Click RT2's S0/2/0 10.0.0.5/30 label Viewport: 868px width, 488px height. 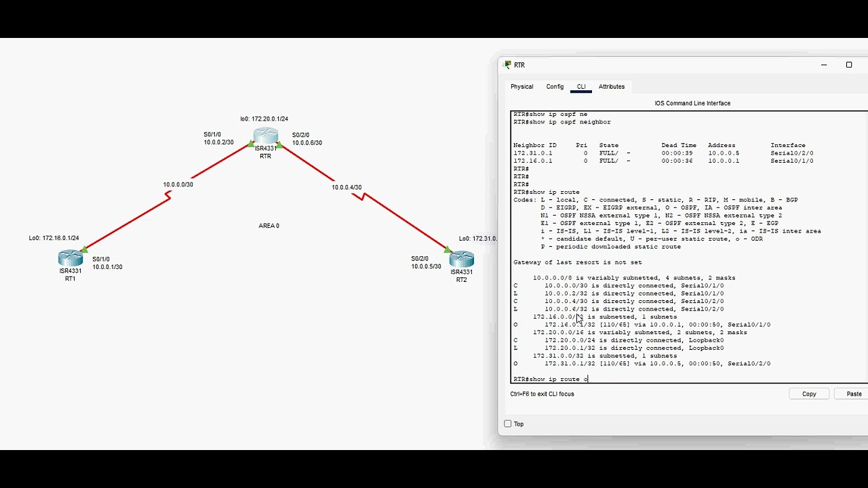point(426,263)
